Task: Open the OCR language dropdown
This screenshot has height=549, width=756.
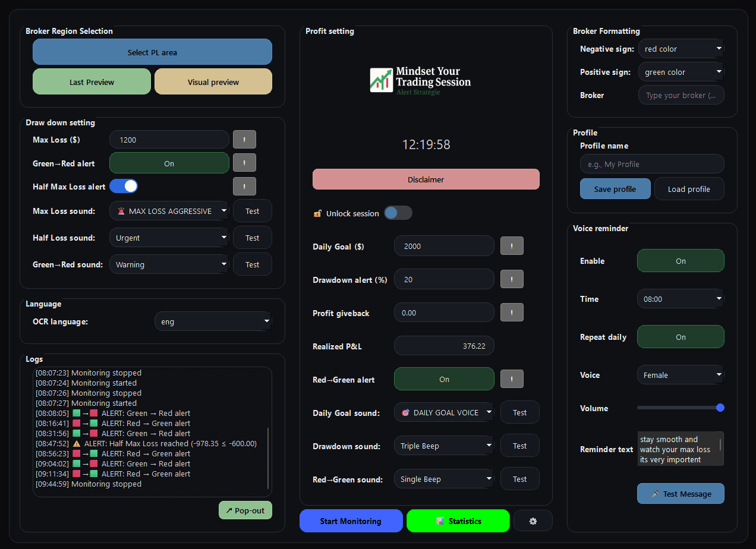Action: [213, 321]
